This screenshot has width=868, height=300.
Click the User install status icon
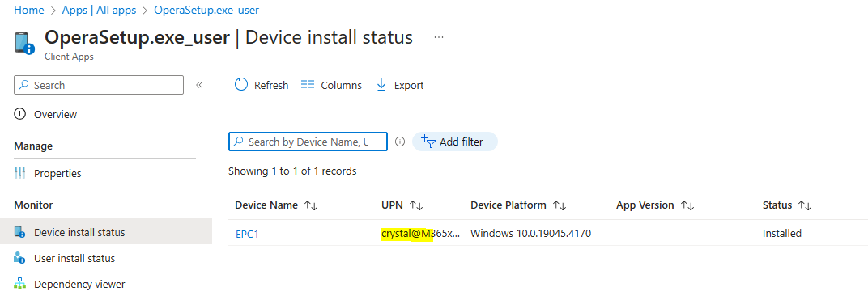[x=20, y=258]
